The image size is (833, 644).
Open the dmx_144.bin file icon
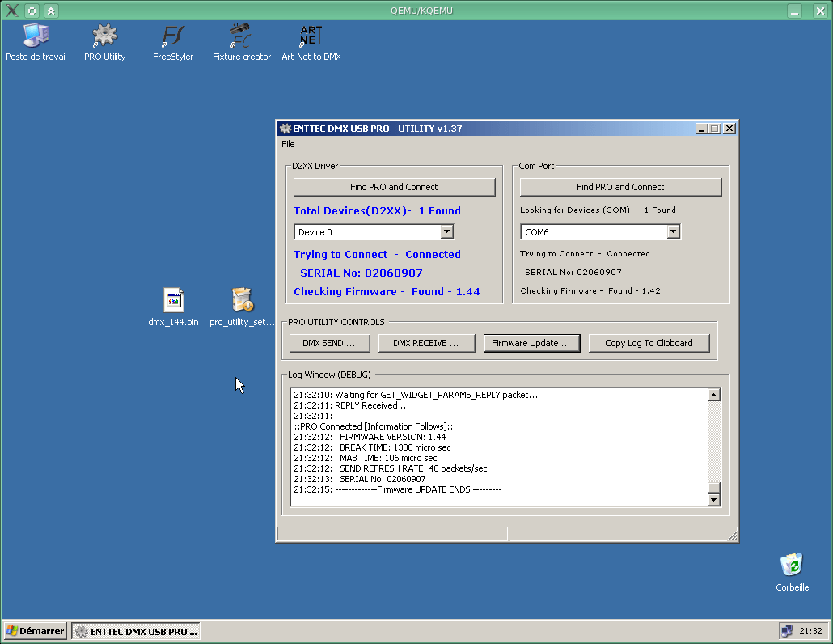pos(172,301)
